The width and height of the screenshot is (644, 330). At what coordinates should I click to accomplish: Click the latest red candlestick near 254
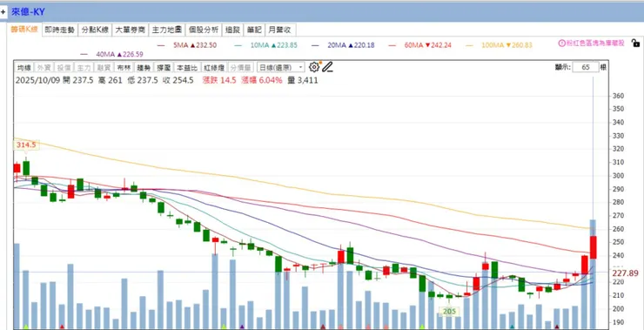[x=593, y=247]
